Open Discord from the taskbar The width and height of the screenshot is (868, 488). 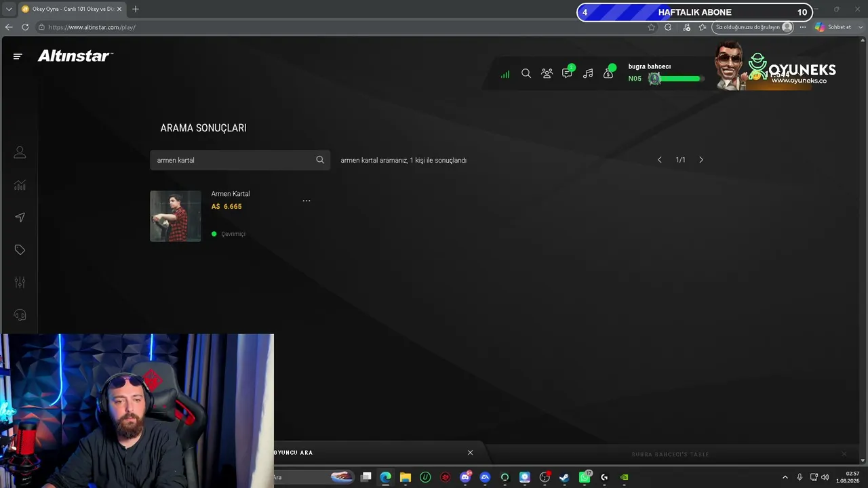pyautogui.click(x=465, y=477)
